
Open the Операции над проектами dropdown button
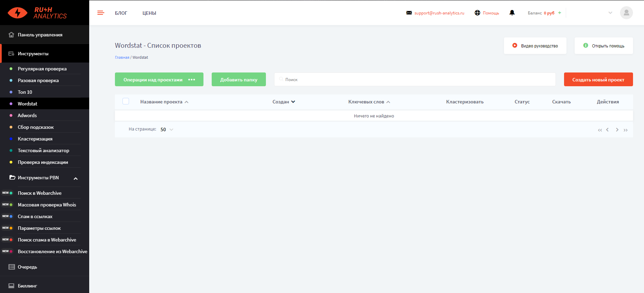tap(159, 79)
